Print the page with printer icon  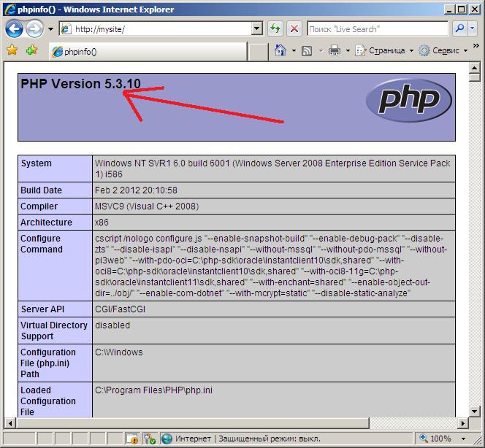(335, 50)
